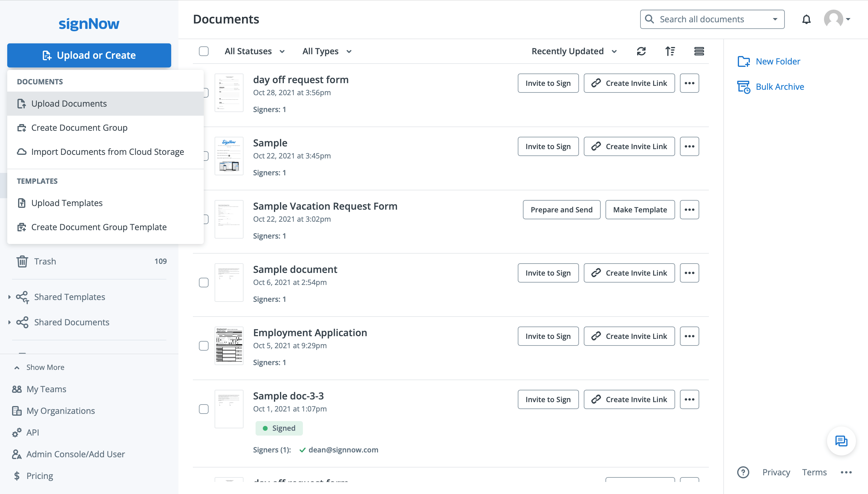Click Make Template for Sample Vacation Request Form
This screenshot has width=868, height=494.
pyautogui.click(x=640, y=210)
